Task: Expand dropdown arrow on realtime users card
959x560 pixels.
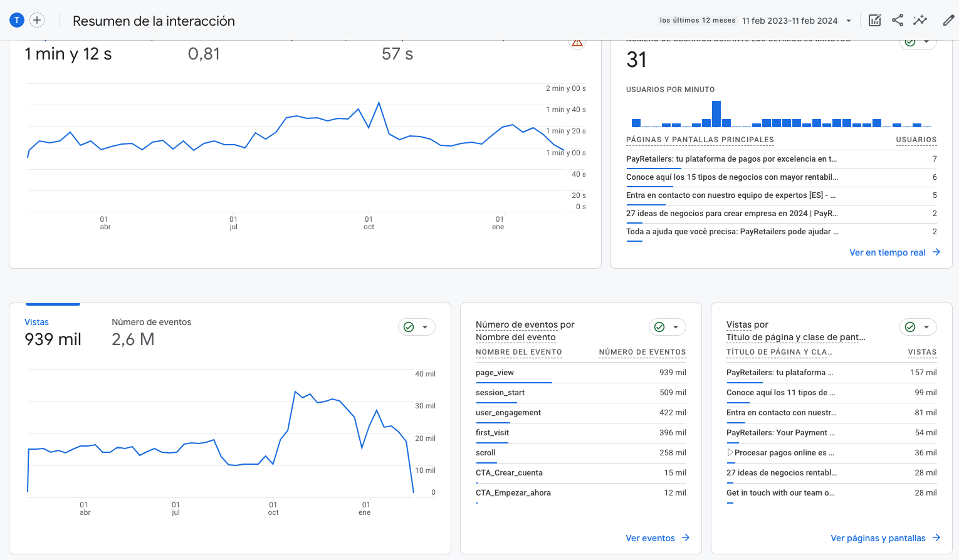Action: click(926, 43)
